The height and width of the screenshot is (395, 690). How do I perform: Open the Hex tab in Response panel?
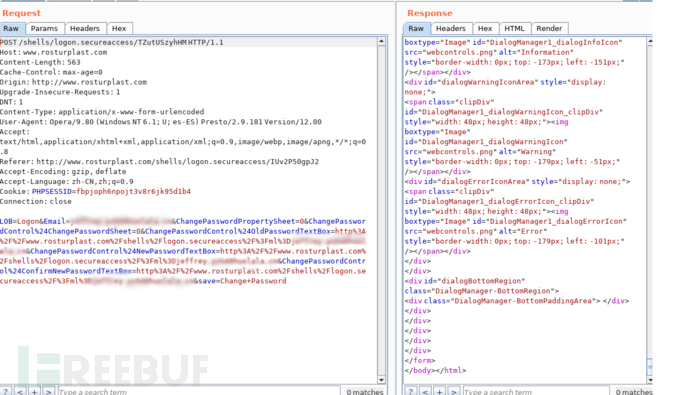point(485,28)
